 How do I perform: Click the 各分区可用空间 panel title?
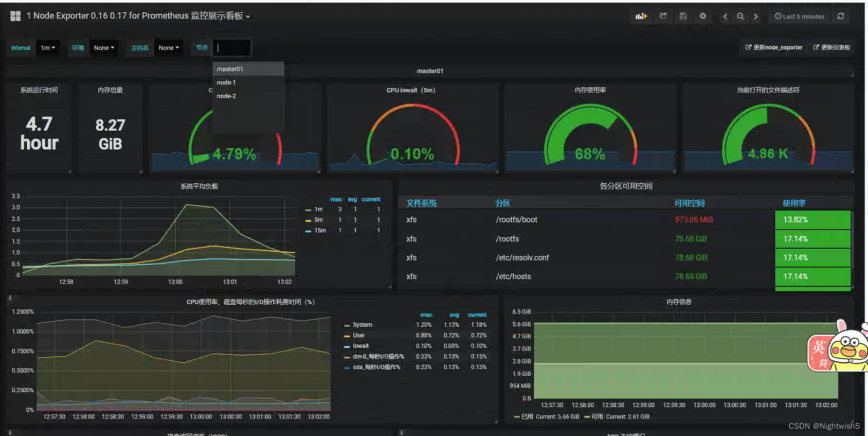[x=626, y=186]
